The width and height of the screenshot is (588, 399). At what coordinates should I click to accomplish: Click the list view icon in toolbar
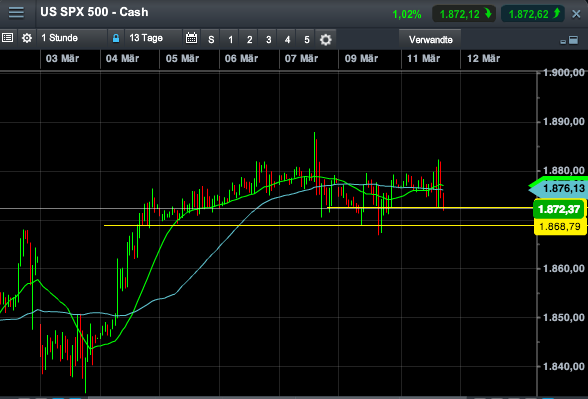click(8, 38)
